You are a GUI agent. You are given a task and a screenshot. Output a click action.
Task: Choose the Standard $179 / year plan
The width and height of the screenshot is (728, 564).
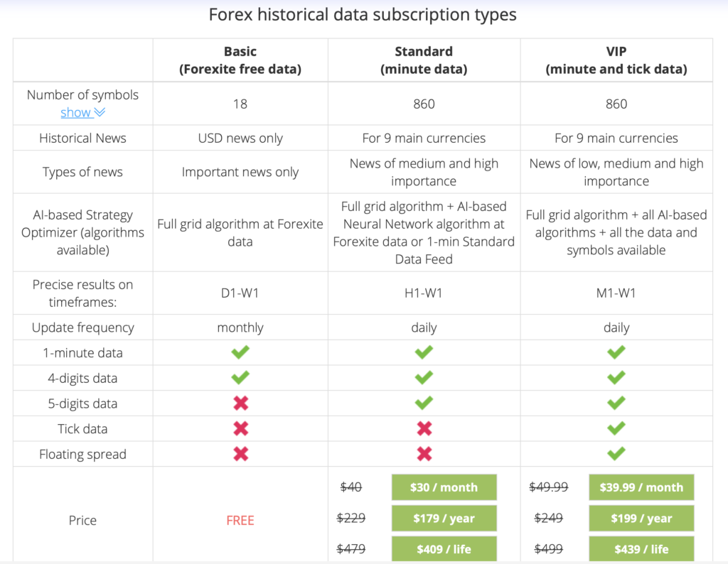click(x=444, y=518)
